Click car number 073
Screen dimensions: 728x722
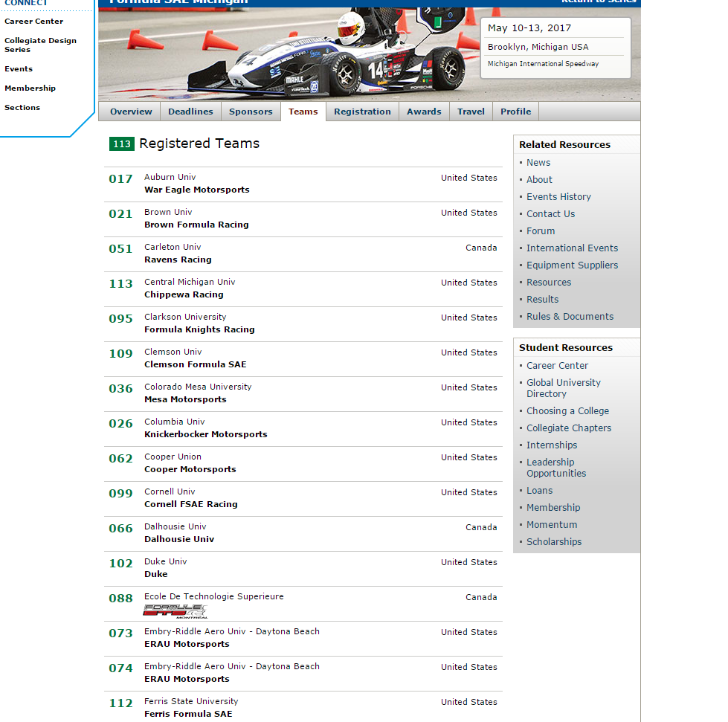(x=120, y=634)
